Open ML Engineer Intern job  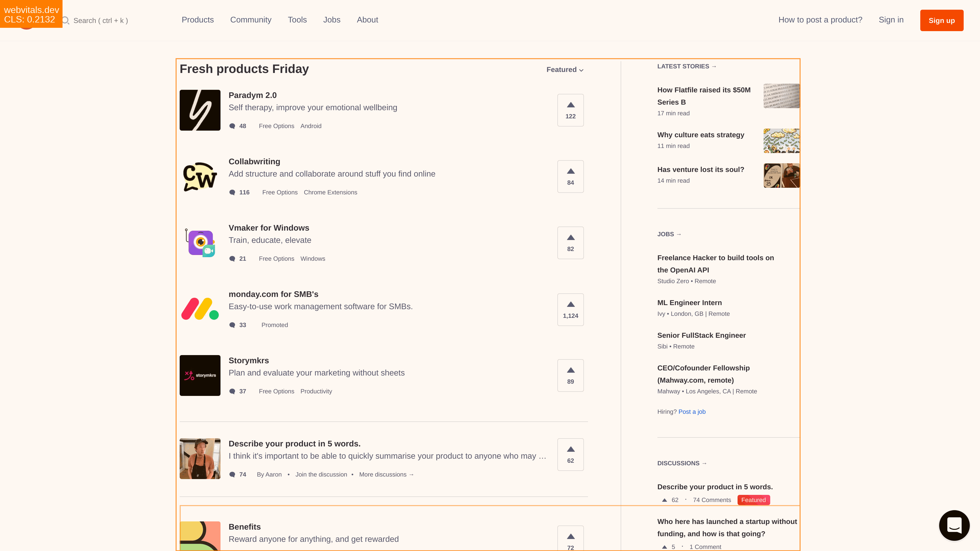click(689, 303)
